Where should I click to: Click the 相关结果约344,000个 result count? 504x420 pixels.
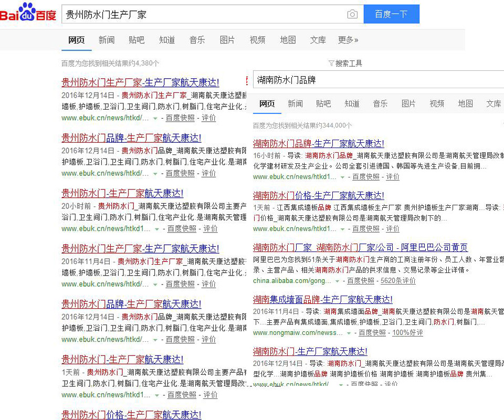coord(302,125)
